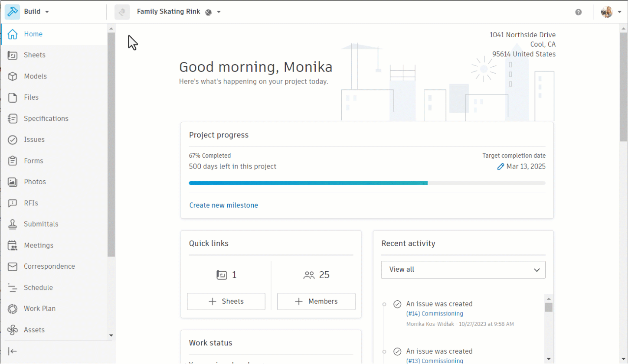Click the add Sheets button
The height and width of the screenshot is (364, 628).
(226, 302)
